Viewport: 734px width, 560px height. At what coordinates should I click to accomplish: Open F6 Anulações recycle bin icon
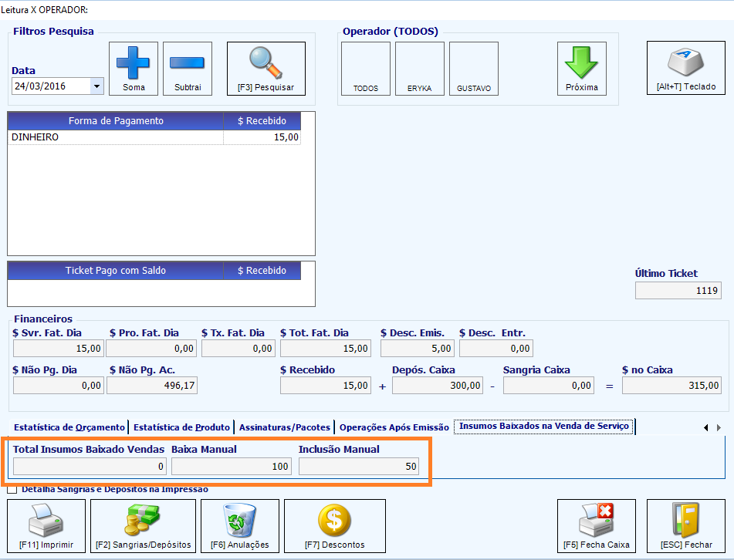pos(240,526)
